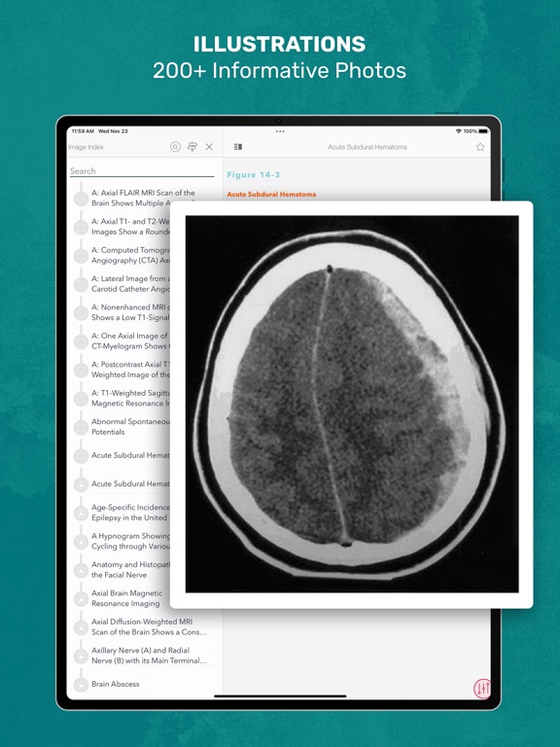Tap image icon beside 'Axial Diffusion-Weighted MRI'

[x=81, y=627]
